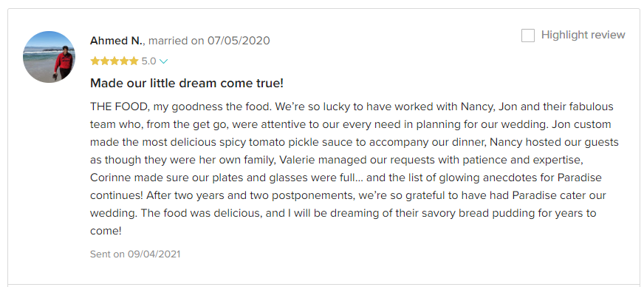Open Ahmed N.'s profile photo
This screenshot has height=287, width=644.
pyautogui.click(x=49, y=57)
